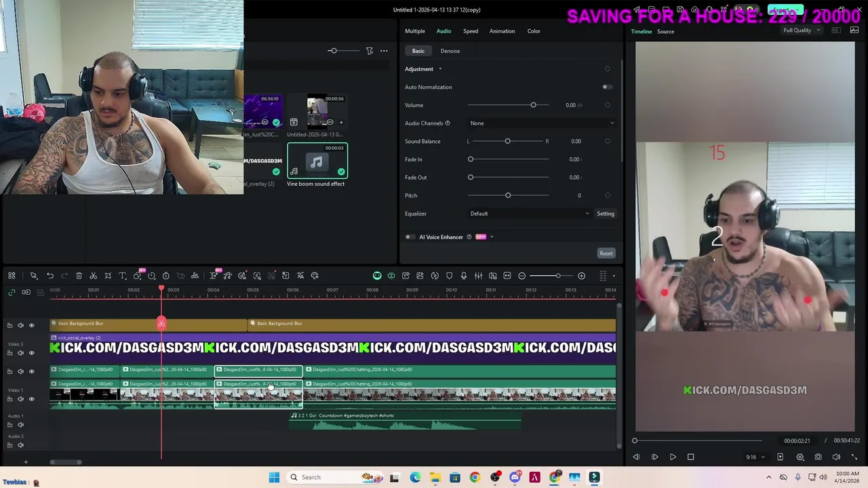Expand AI Voice Enhancer options arrow
The height and width of the screenshot is (488, 868).
tap(492, 237)
